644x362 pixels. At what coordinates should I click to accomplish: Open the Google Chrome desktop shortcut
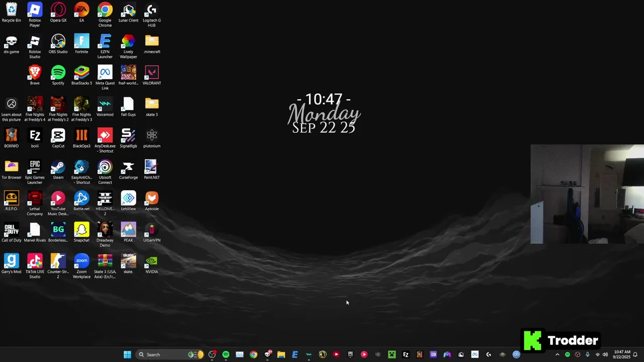point(105,15)
